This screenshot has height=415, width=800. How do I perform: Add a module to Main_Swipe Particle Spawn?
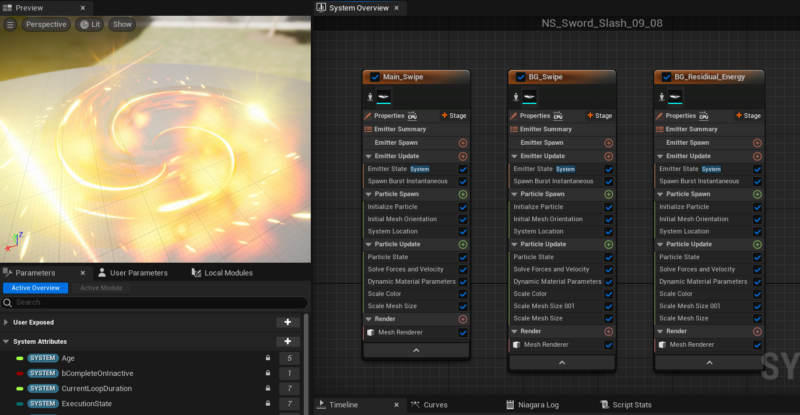point(463,194)
